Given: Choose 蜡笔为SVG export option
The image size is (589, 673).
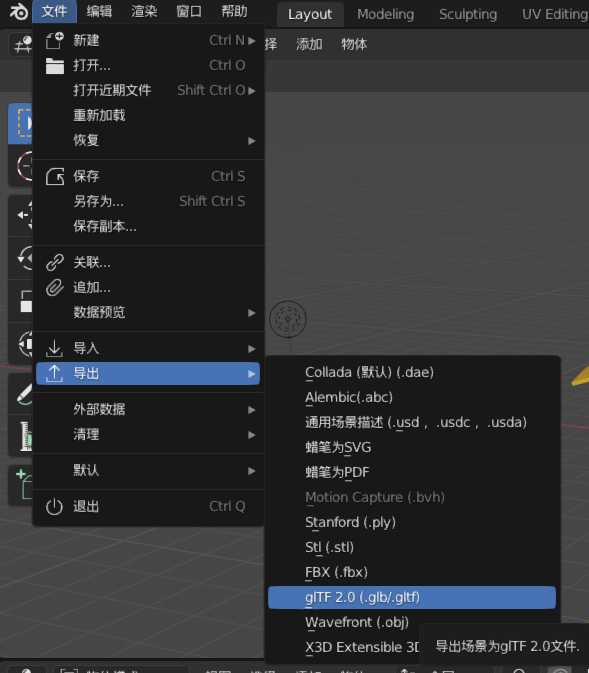Looking at the screenshot, I should pyautogui.click(x=412, y=447).
